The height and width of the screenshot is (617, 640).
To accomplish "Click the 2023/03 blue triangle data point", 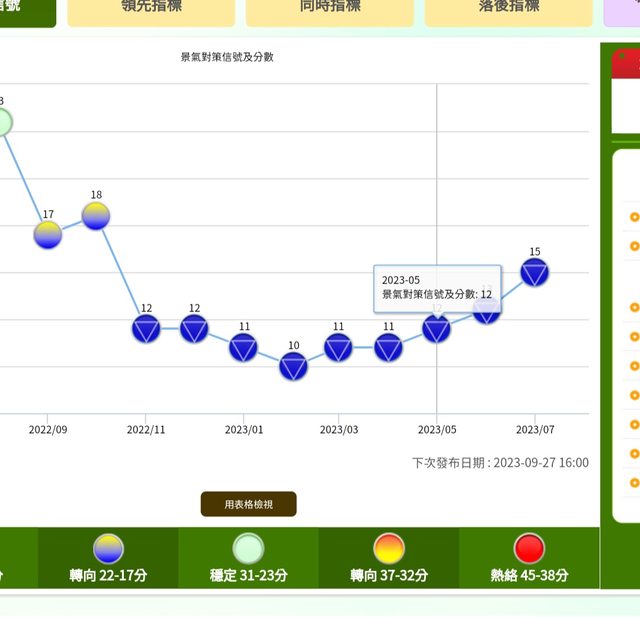I will pyautogui.click(x=339, y=347).
